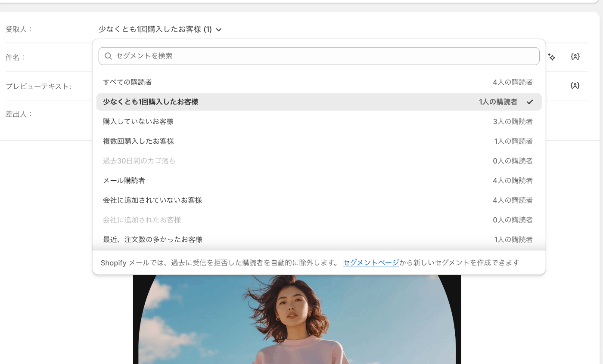The height and width of the screenshot is (364, 603).
Task: Click 3人の購読者 count text
Action: pos(513,122)
